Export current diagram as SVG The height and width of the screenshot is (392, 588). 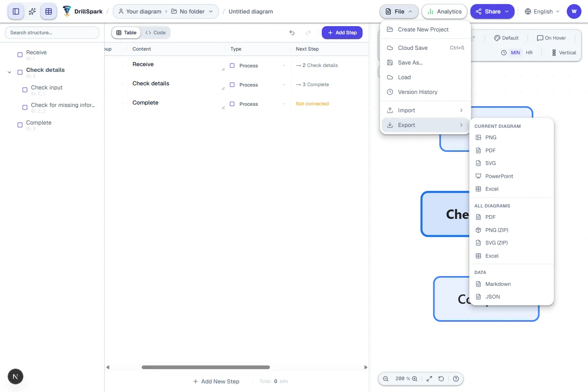[512, 163]
